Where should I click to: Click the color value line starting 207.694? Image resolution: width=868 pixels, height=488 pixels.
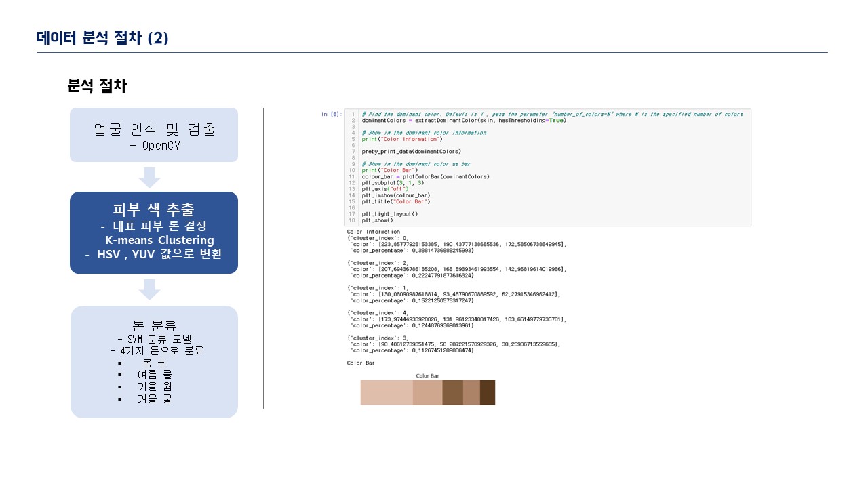click(x=458, y=269)
